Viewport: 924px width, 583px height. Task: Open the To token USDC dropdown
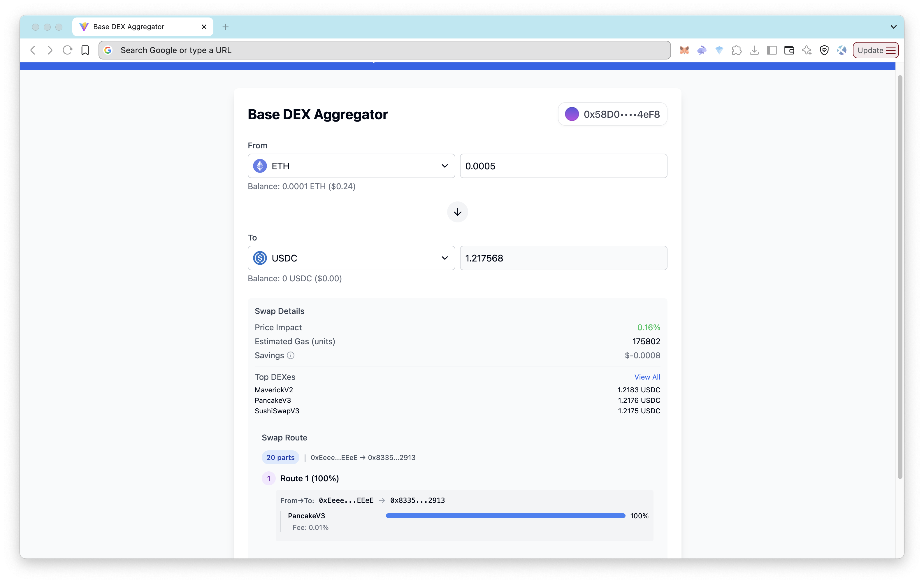click(x=351, y=258)
